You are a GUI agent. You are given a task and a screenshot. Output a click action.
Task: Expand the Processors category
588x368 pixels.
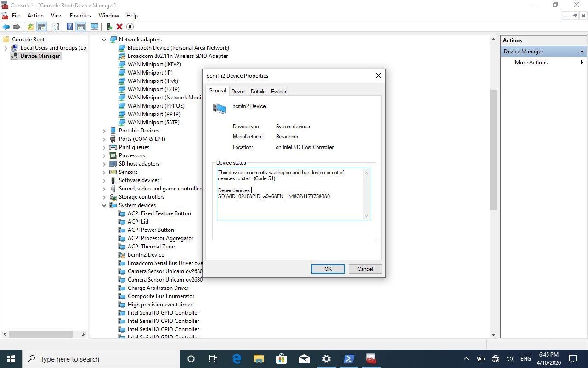pos(104,155)
